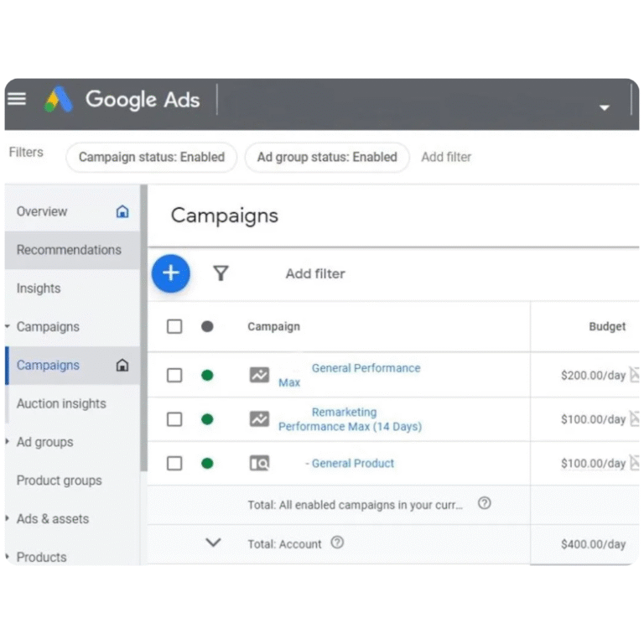Click the Google Ads logo
Viewport: 644px width, 644px height.
(x=59, y=100)
